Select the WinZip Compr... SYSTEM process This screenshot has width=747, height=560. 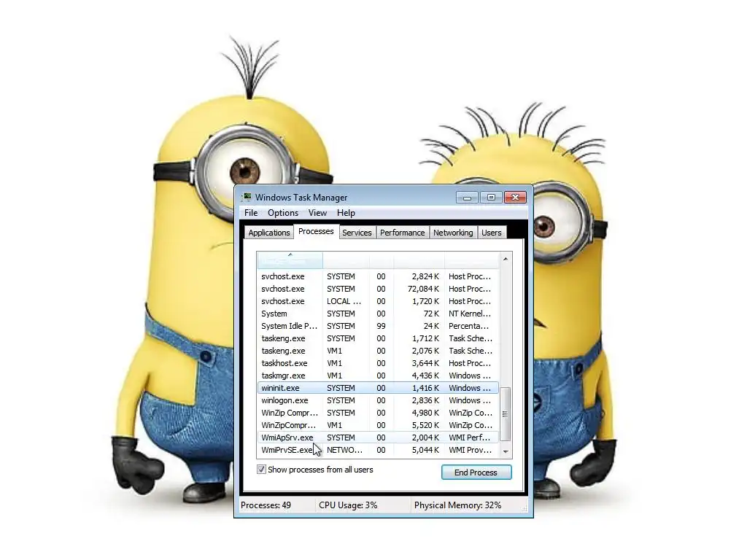tap(378, 413)
